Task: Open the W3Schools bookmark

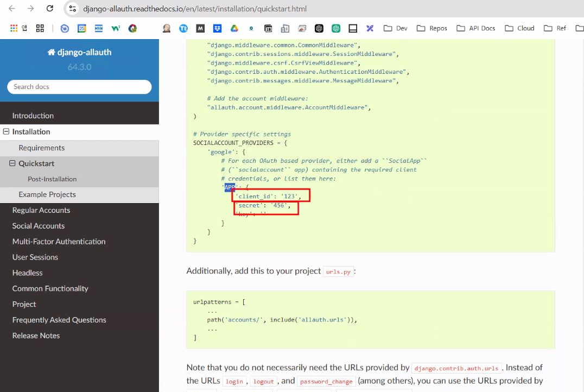Action: coord(116,28)
